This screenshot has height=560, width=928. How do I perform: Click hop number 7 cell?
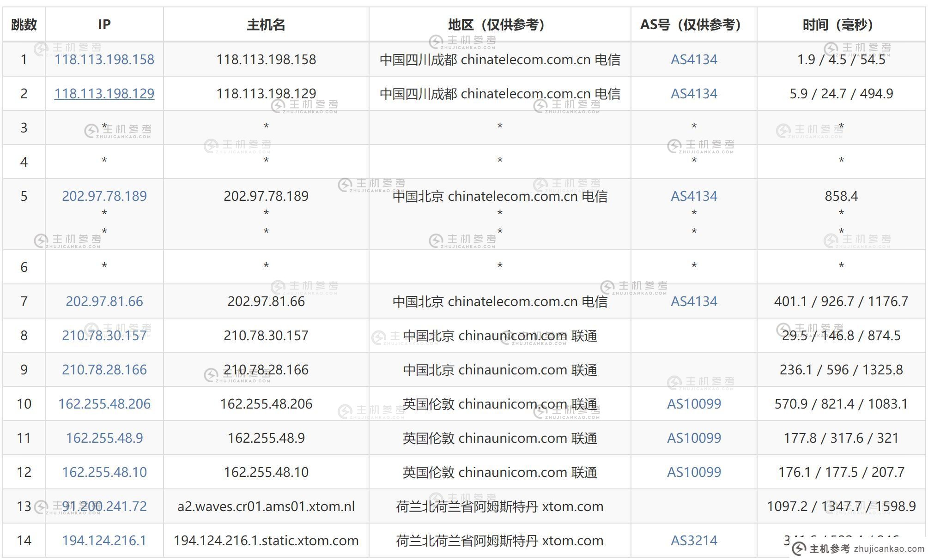coord(24,301)
